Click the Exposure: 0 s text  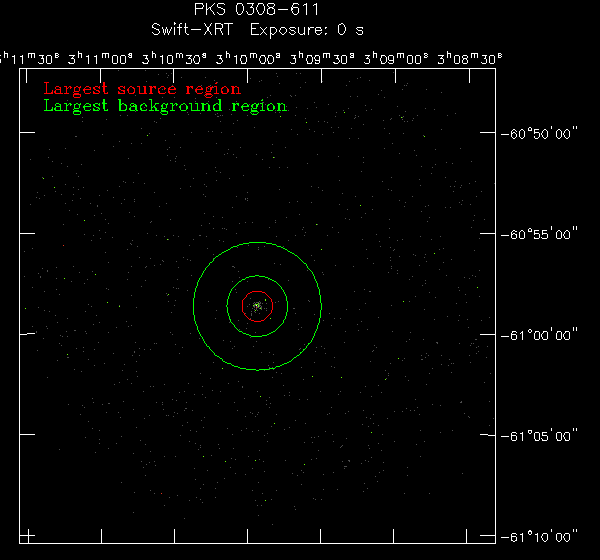(x=307, y=30)
